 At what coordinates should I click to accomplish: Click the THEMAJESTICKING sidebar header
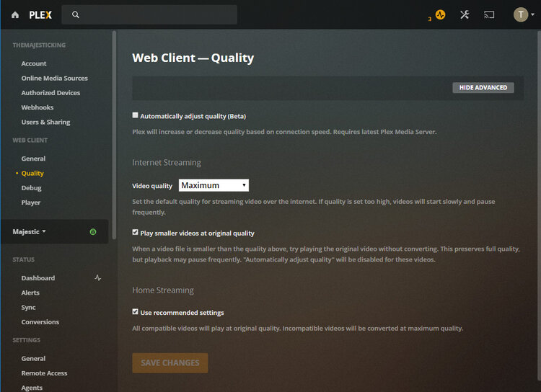(x=39, y=45)
